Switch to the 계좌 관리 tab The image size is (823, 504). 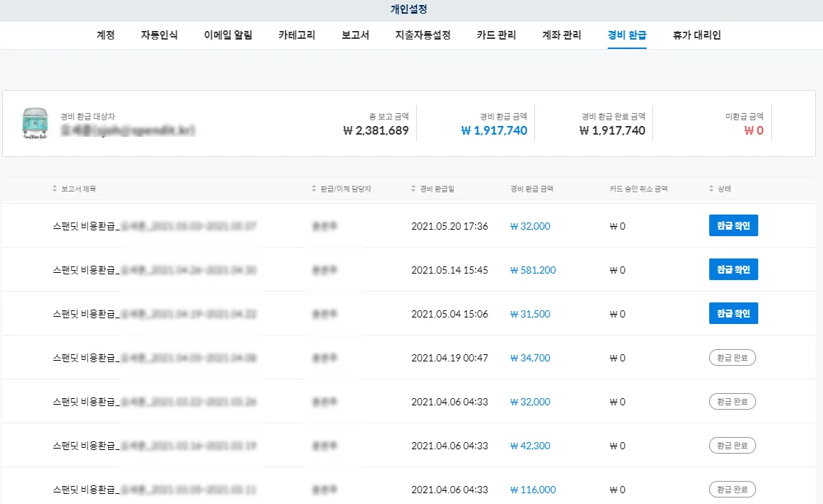(x=560, y=34)
